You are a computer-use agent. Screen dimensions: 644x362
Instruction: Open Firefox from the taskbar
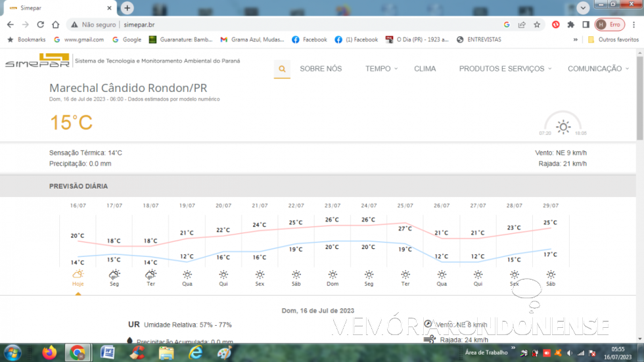49,353
